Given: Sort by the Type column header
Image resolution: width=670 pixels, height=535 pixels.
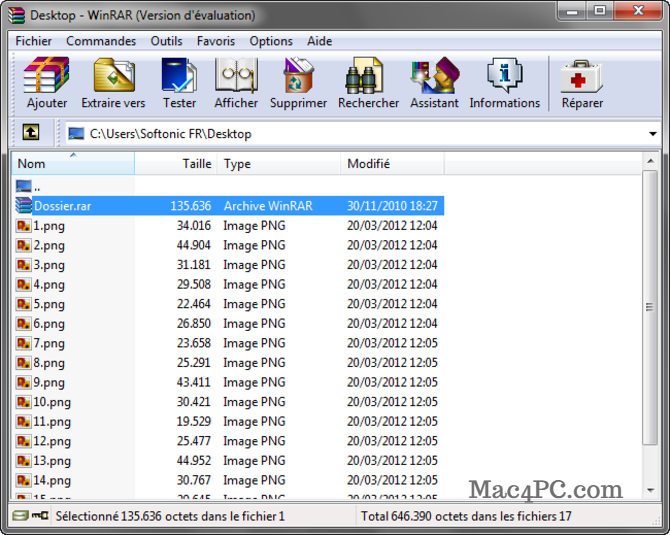Looking at the screenshot, I should tap(279, 164).
